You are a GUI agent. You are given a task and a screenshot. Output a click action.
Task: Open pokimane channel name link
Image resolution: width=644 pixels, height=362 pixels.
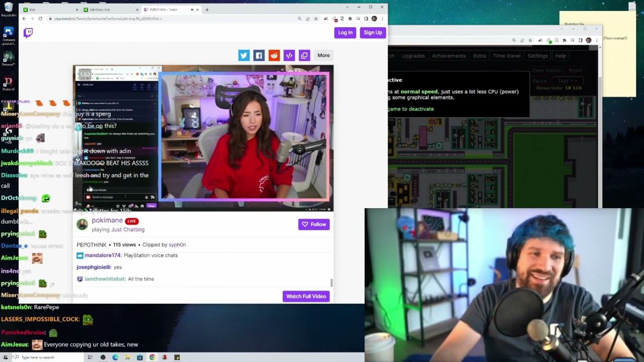tap(107, 220)
